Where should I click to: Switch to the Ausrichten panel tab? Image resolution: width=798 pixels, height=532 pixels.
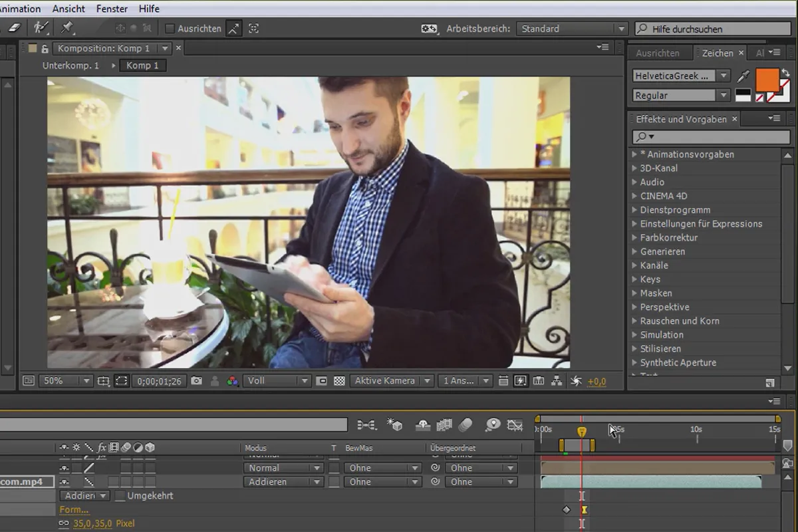coord(658,53)
